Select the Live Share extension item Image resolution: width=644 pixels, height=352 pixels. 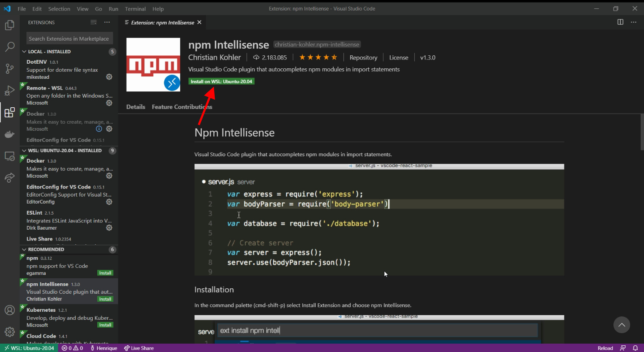pos(69,239)
